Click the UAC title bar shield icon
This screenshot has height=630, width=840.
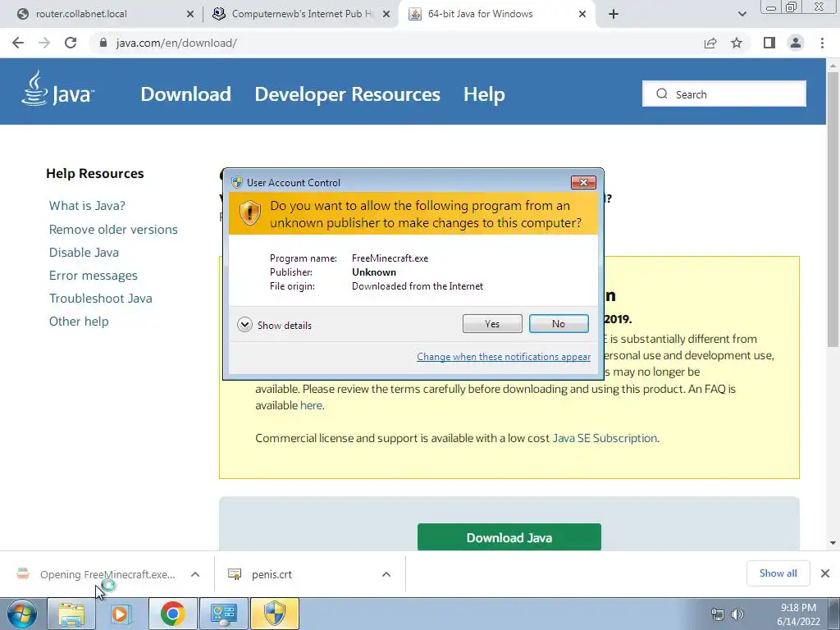237,182
